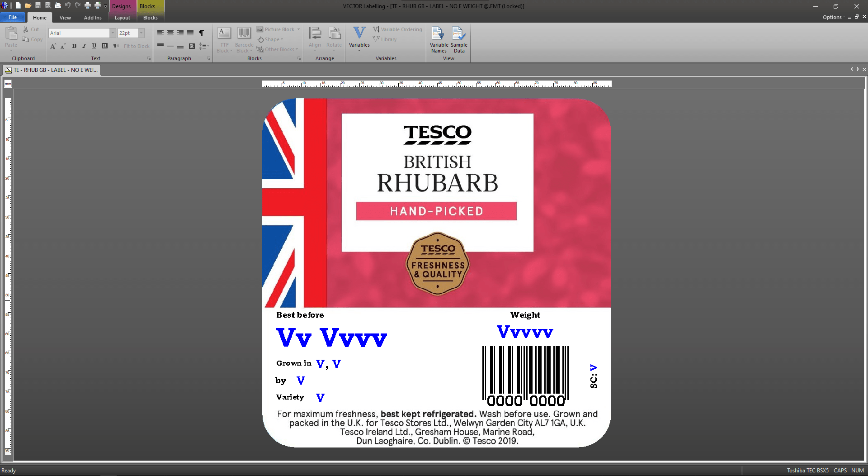Click the TESCO logo on the label
This screenshot has width=868, height=476.
[438, 134]
